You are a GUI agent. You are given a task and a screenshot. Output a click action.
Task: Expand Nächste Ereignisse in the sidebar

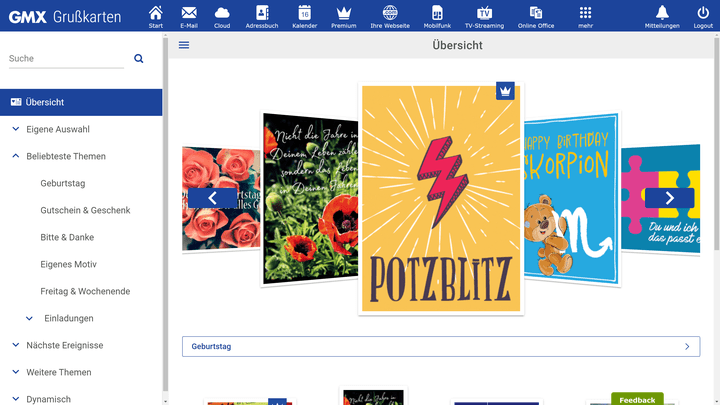point(15,345)
